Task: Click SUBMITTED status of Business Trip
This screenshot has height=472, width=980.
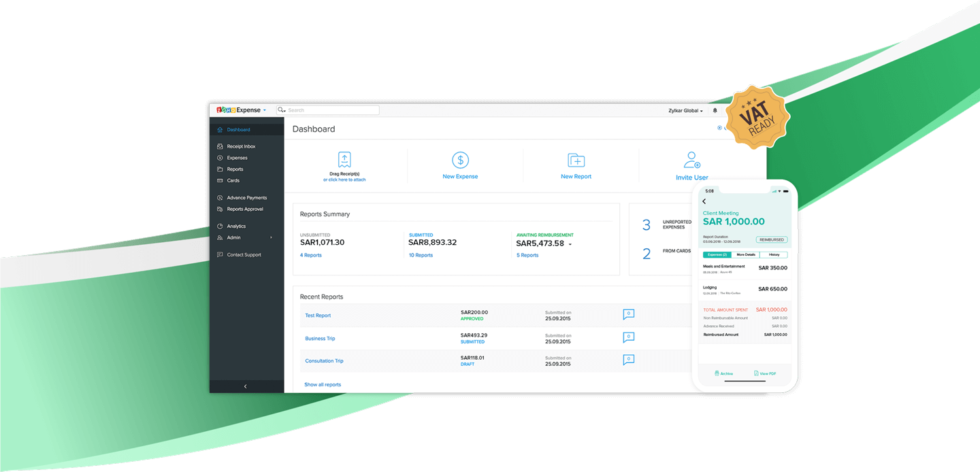Action: pos(473,342)
